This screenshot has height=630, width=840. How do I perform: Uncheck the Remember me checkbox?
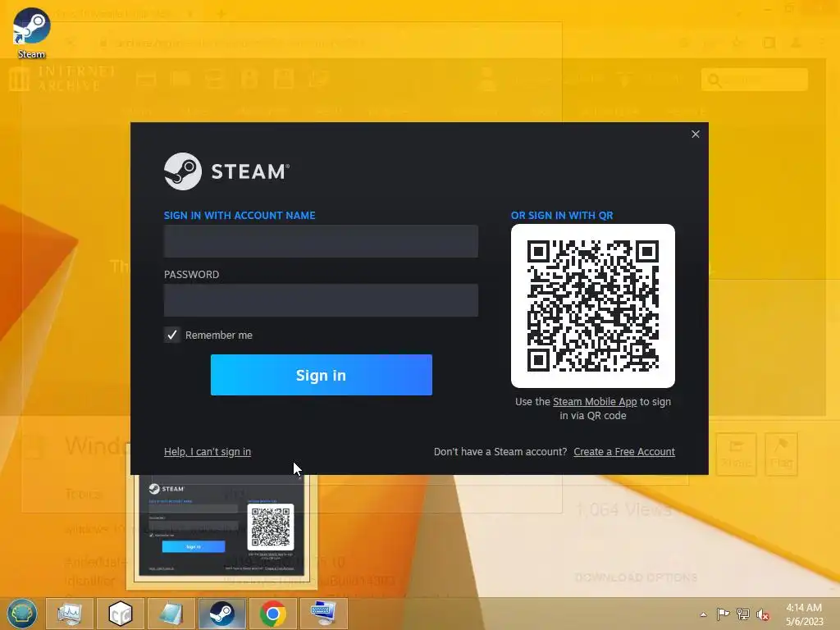[172, 335]
